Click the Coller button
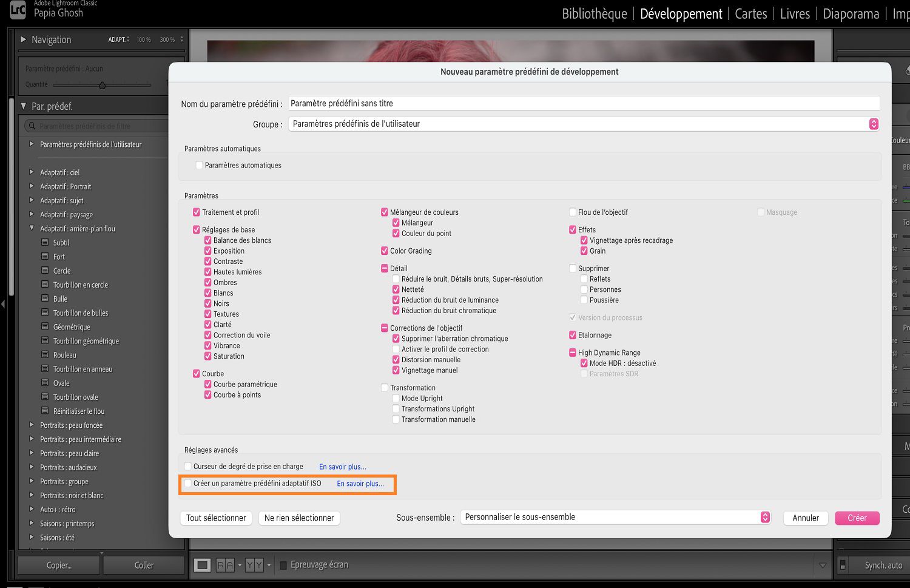The image size is (910, 588). pos(144,565)
